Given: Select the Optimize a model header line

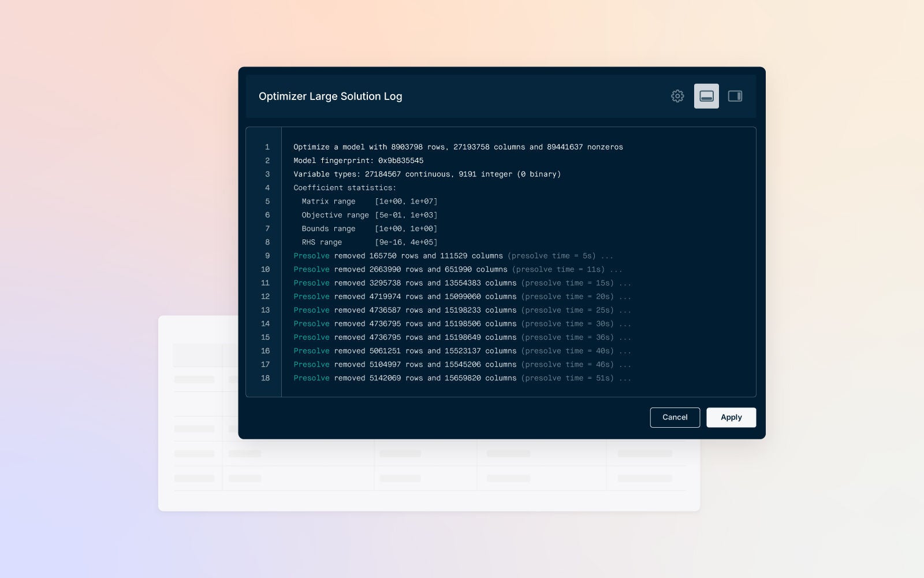Looking at the screenshot, I should [458, 147].
